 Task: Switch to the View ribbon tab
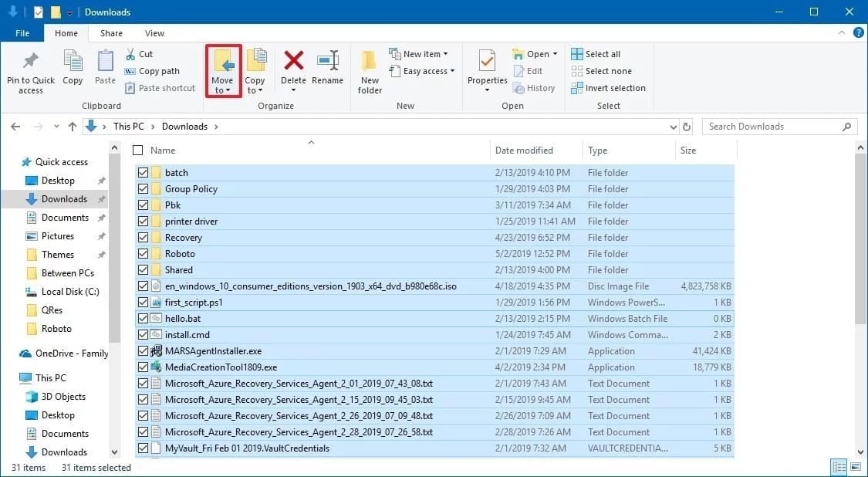(x=154, y=33)
